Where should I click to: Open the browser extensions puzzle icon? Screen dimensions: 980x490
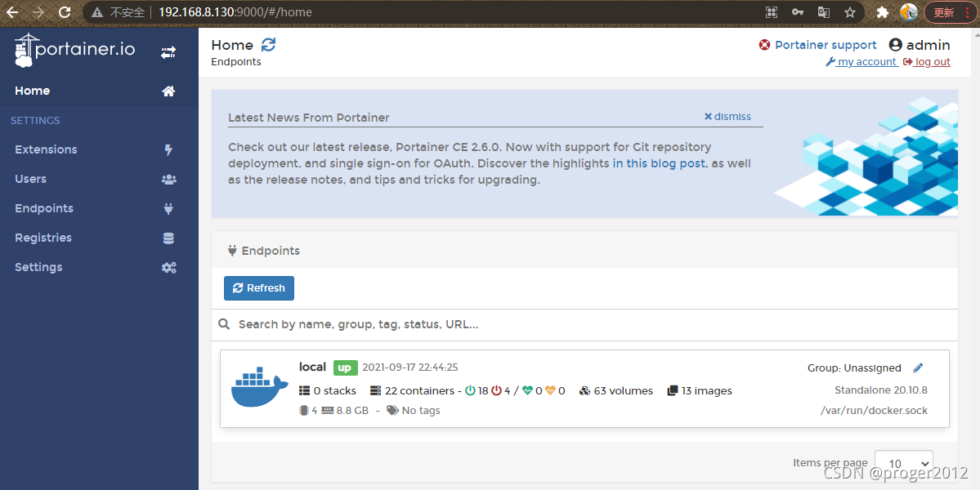[x=883, y=12]
